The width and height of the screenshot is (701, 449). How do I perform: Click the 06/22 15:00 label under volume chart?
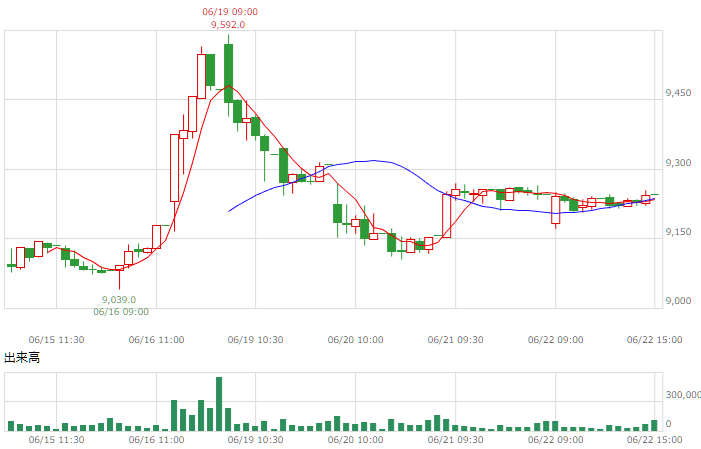coord(655,440)
